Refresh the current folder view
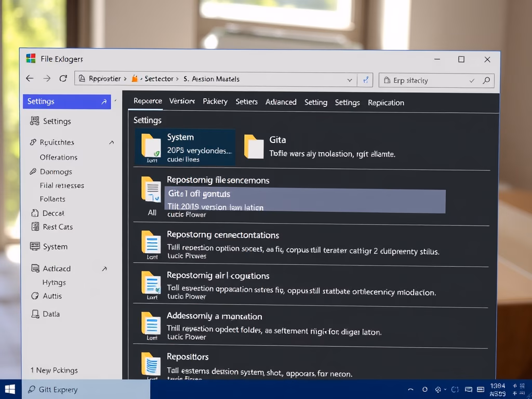 (x=63, y=78)
